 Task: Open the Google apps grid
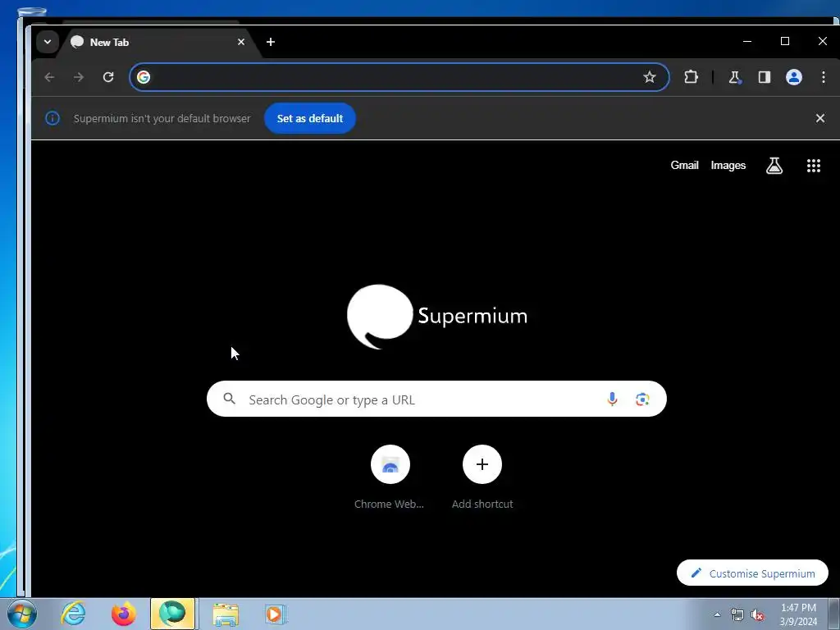point(813,166)
